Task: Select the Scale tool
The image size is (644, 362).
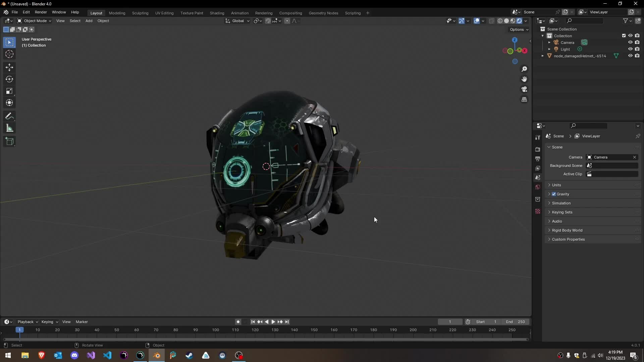Action: 9,91
